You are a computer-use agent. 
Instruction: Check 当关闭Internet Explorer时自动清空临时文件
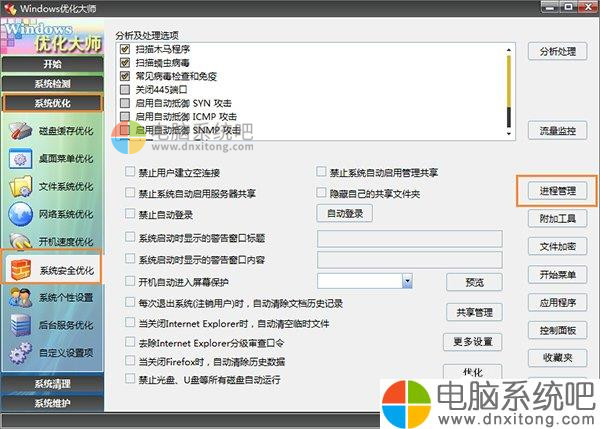point(130,322)
